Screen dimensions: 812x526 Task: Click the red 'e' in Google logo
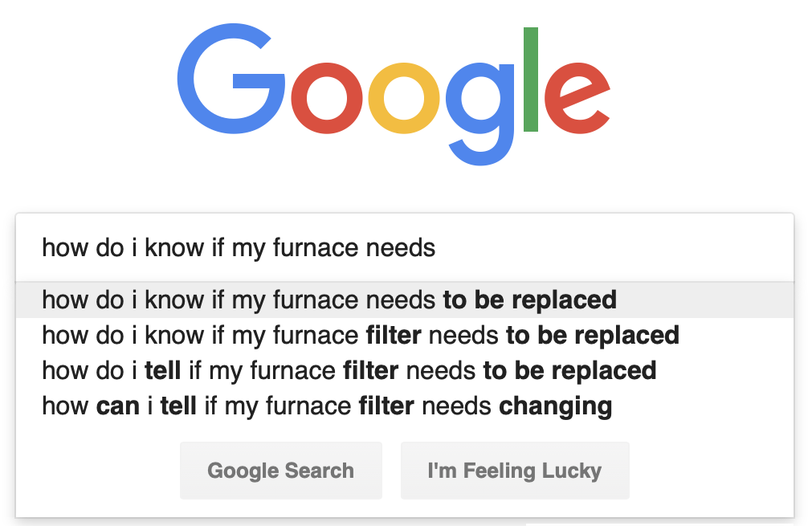tap(577, 98)
